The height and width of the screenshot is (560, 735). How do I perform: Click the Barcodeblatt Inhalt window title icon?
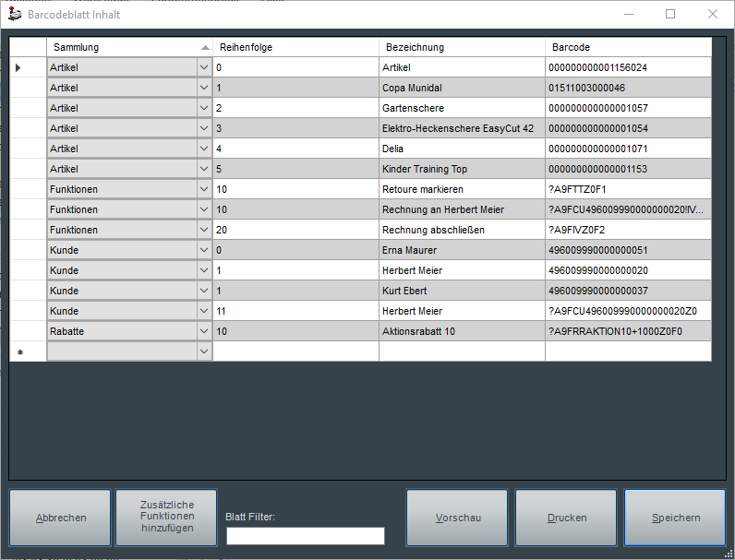click(14, 14)
